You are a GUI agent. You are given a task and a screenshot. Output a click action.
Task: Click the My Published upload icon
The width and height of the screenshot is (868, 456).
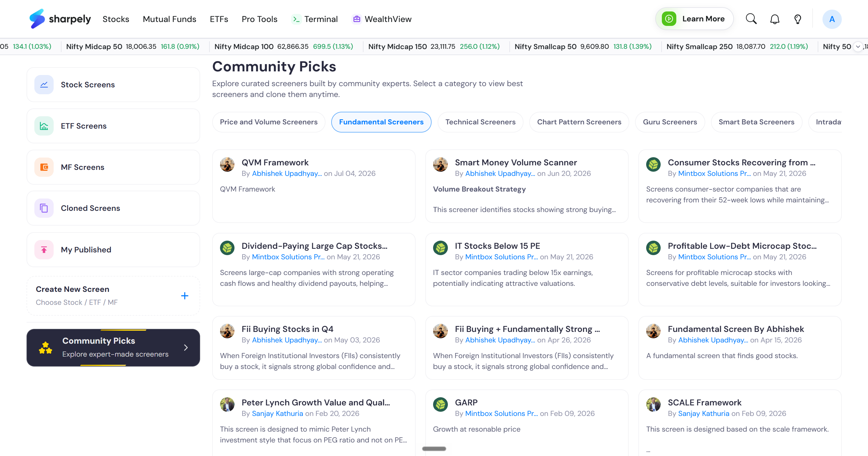[x=44, y=250]
